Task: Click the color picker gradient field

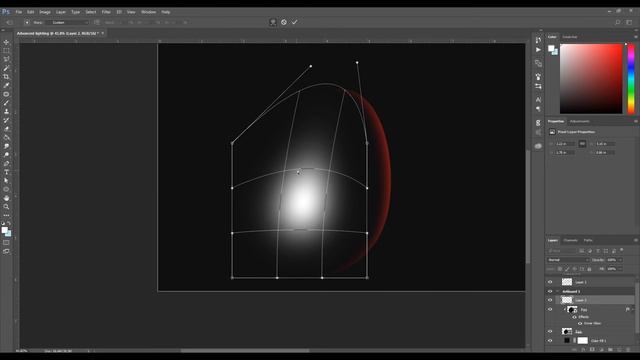Action: [x=591, y=79]
